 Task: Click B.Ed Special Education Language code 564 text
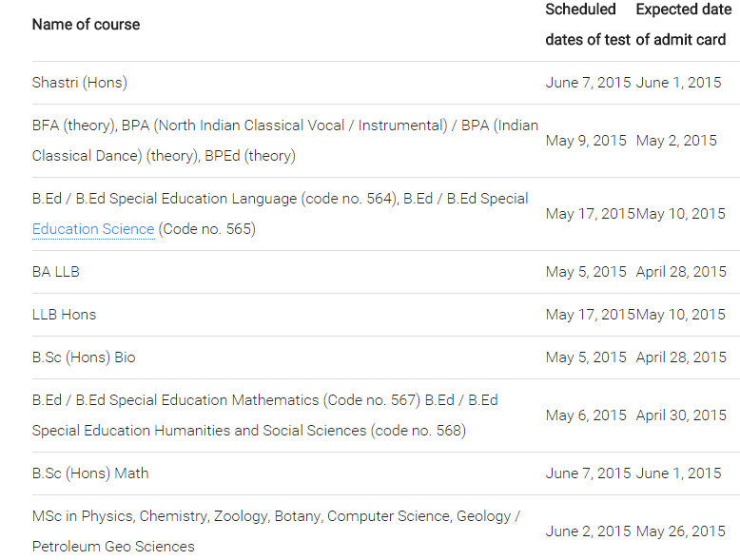coord(216,199)
